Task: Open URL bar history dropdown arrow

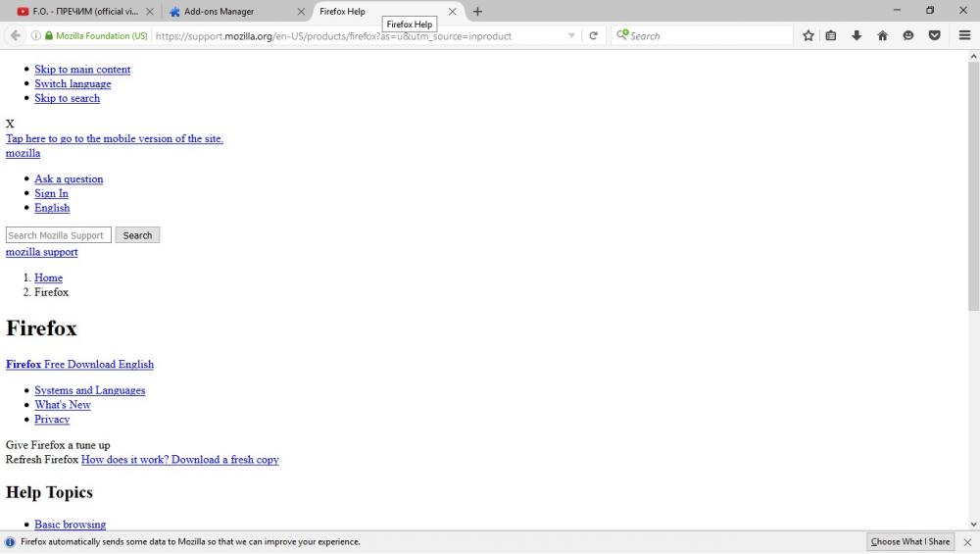Action: pos(571,35)
